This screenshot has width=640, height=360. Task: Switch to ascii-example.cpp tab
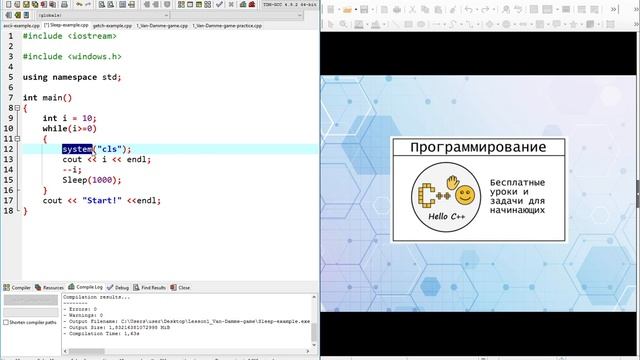click(x=21, y=26)
